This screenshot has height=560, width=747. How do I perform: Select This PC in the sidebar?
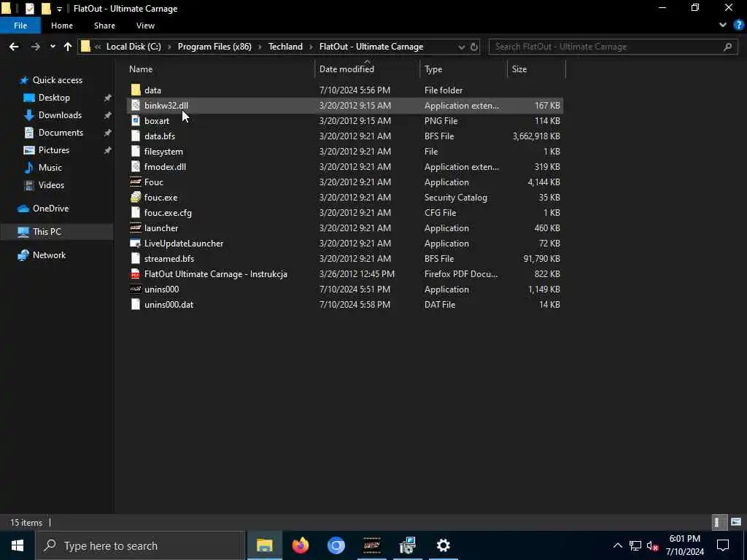(x=47, y=232)
